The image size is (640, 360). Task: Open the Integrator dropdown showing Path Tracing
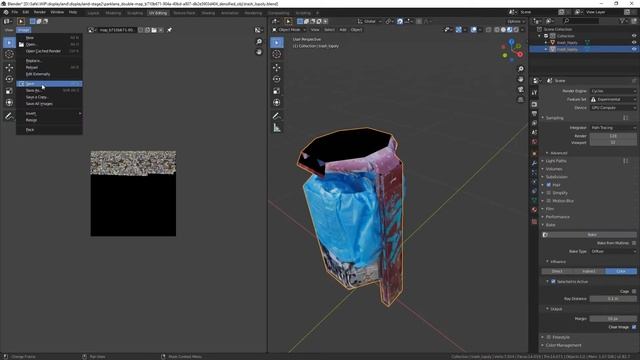point(613,128)
